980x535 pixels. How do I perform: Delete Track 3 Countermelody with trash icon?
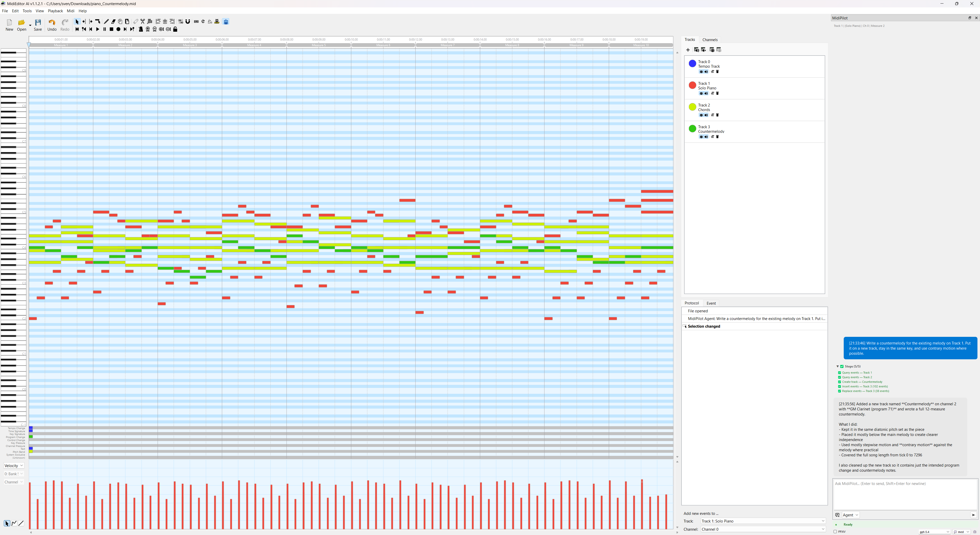click(717, 137)
